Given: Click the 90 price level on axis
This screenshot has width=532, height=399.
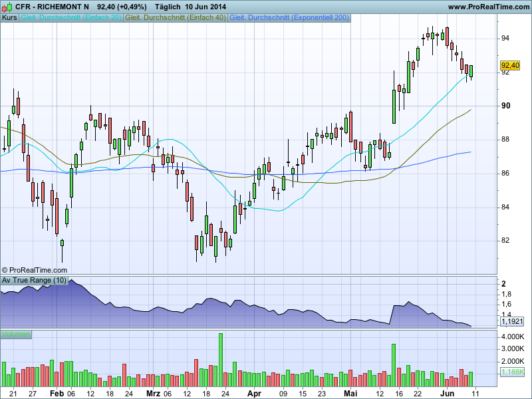Looking at the screenshot, I should pyautogui.click(x=505, y=106).
